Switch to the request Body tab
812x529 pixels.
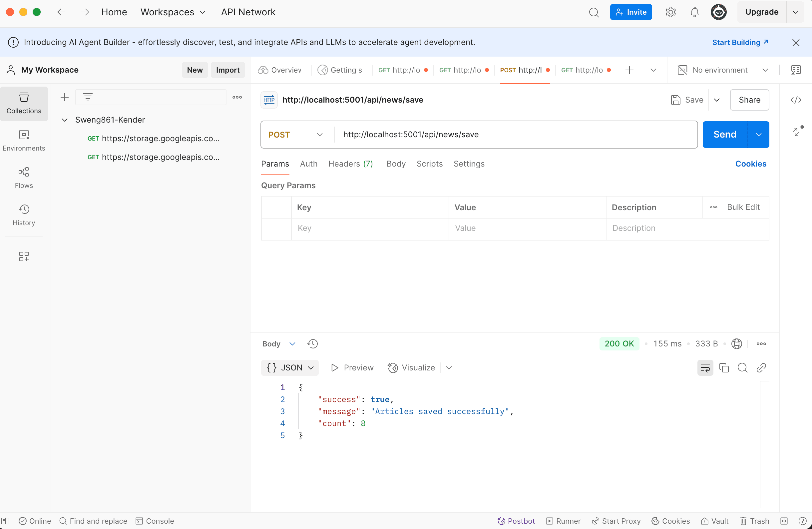[396, 164]
